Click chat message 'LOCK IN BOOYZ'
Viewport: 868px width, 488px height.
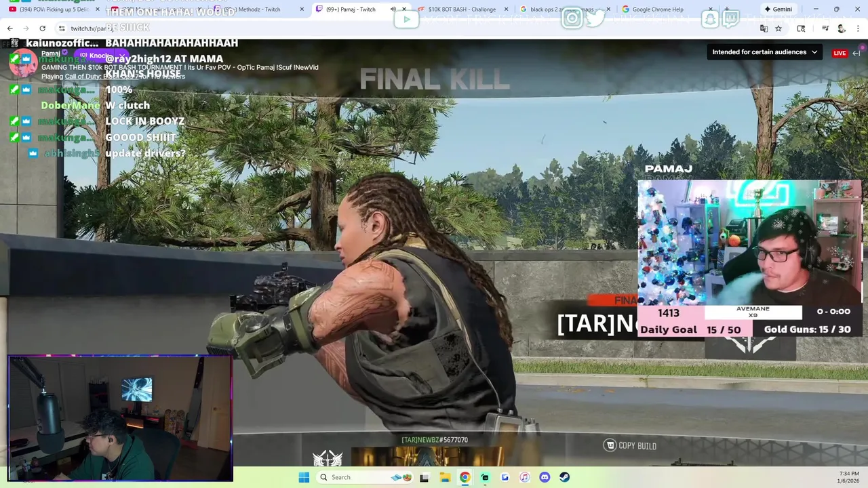point(144,121)
